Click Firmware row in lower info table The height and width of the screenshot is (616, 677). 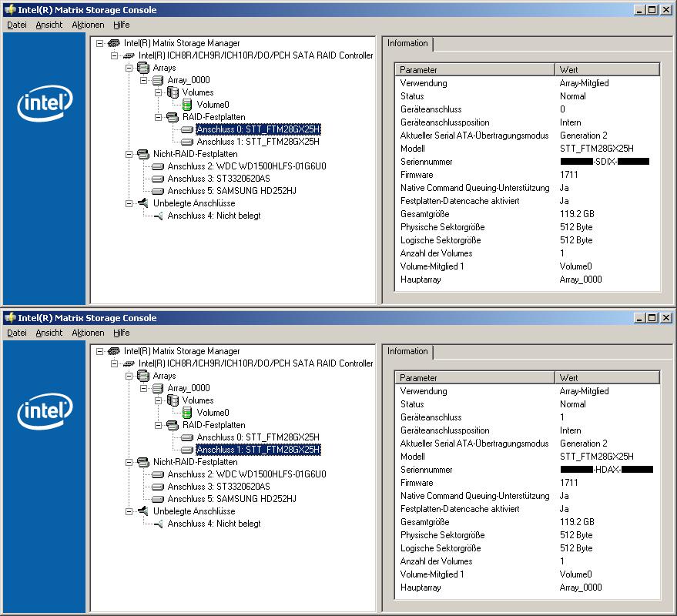tap(528, 483)
